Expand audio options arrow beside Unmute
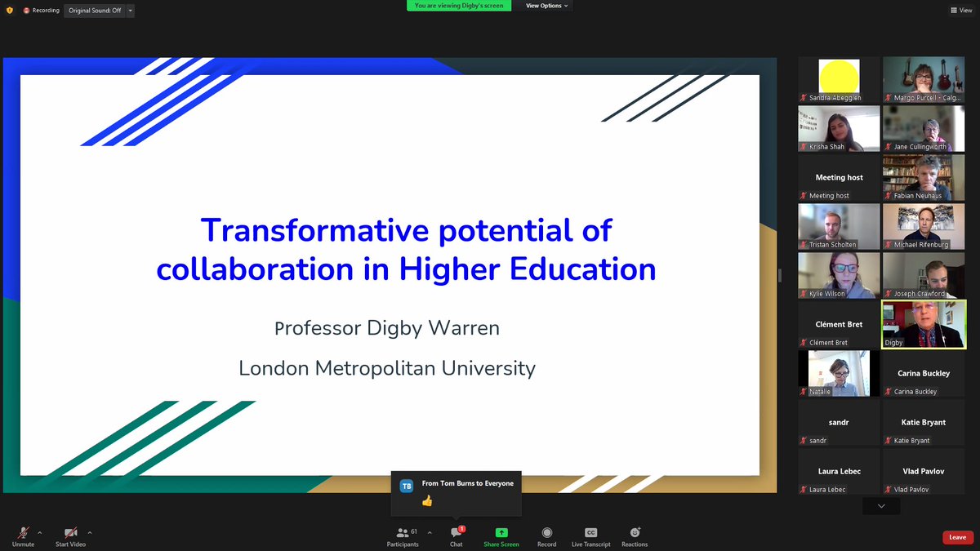Screen dimensions: 980x551 click(x=40, y=532)
